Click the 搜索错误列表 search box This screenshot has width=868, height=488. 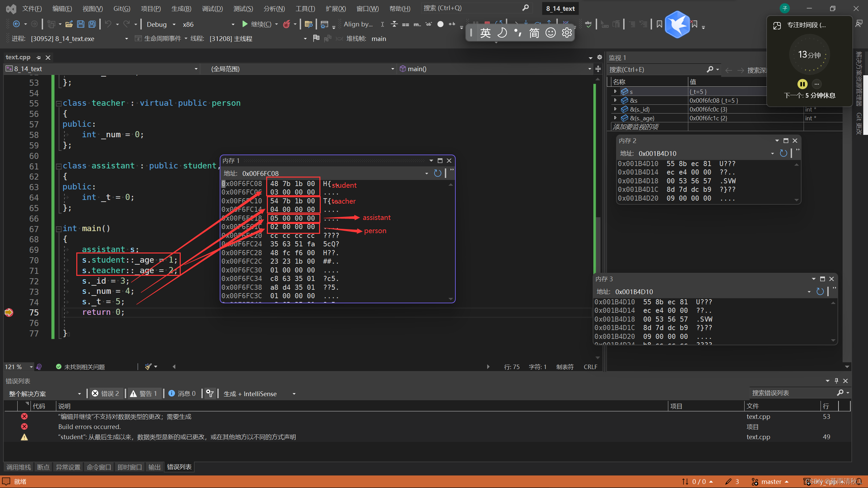click(x=793, y=393)
